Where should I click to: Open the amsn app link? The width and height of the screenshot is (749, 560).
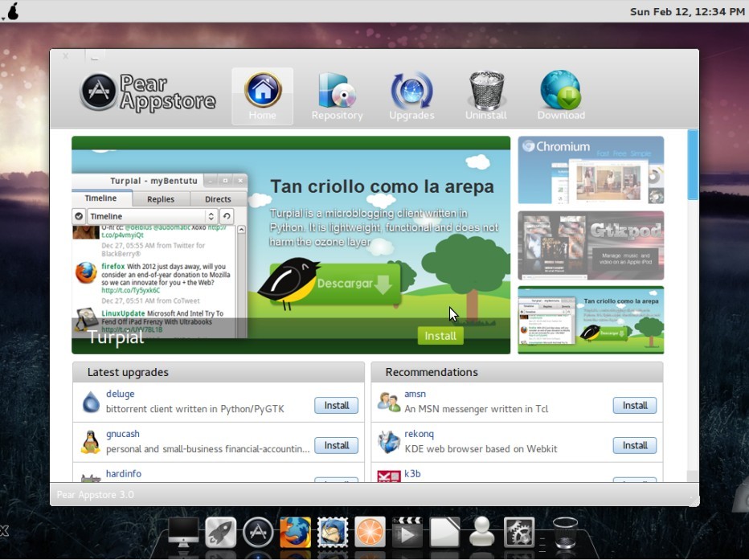415,394
